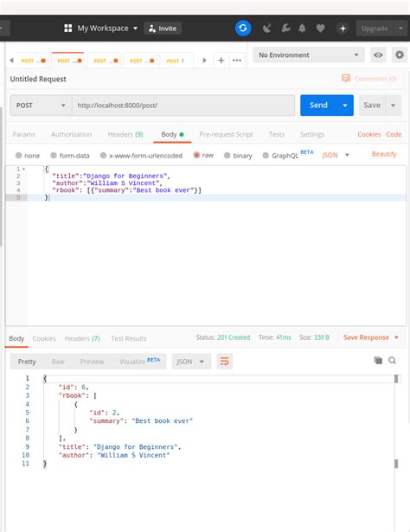Image resolution: width=410 pixels, height=532 pixels.
Task: Click the request URL input field
Action: (x=183, y=106)
